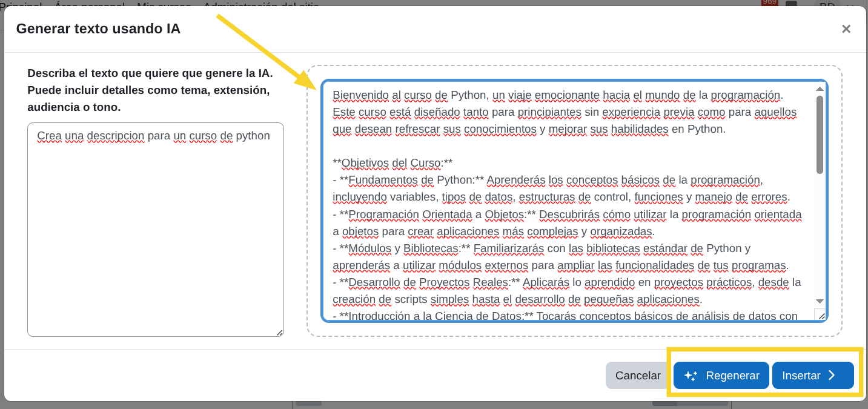Click Insertar to insert the generated text
The width and height of the screenshot is (868, 409).
tap(812, 375)
